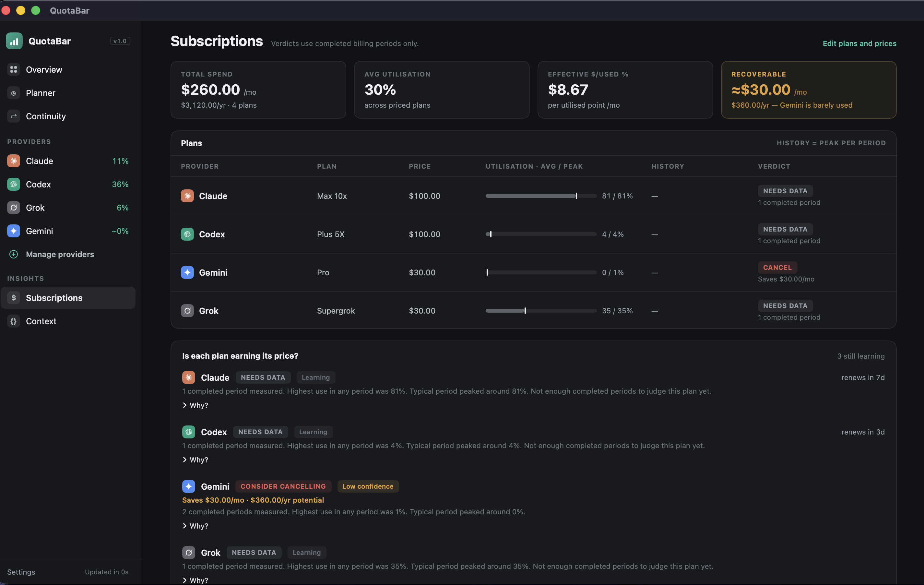The width and height of the screenshot is (924, 585).
Task: Click the 'Updated in 0s' status text
Action: coord(107,572)
